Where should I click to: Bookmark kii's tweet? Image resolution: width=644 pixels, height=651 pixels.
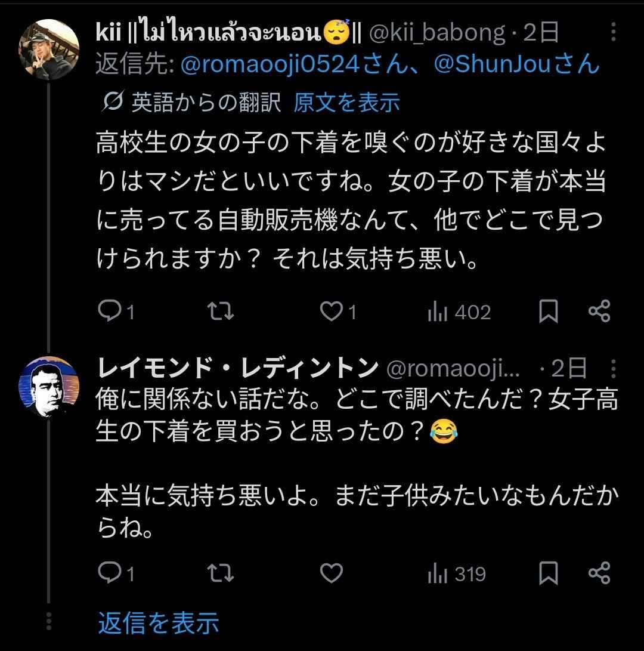(548, 311)
